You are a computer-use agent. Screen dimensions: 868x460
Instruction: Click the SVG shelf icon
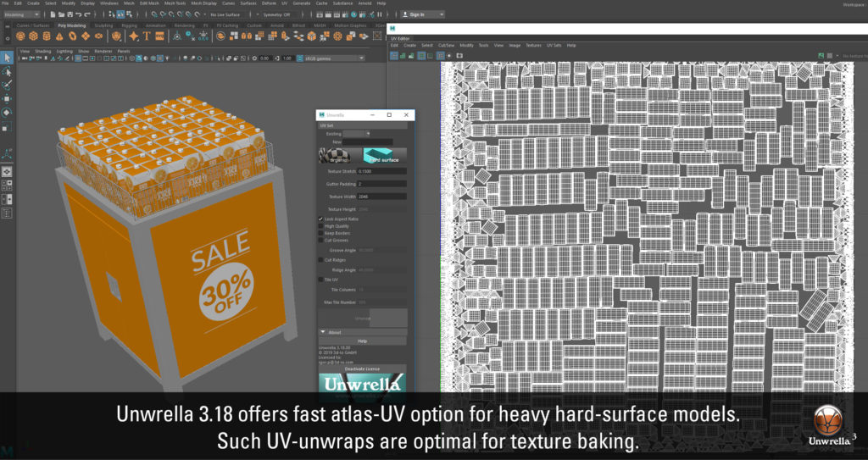pyautogui.click(x=159, y=36)
